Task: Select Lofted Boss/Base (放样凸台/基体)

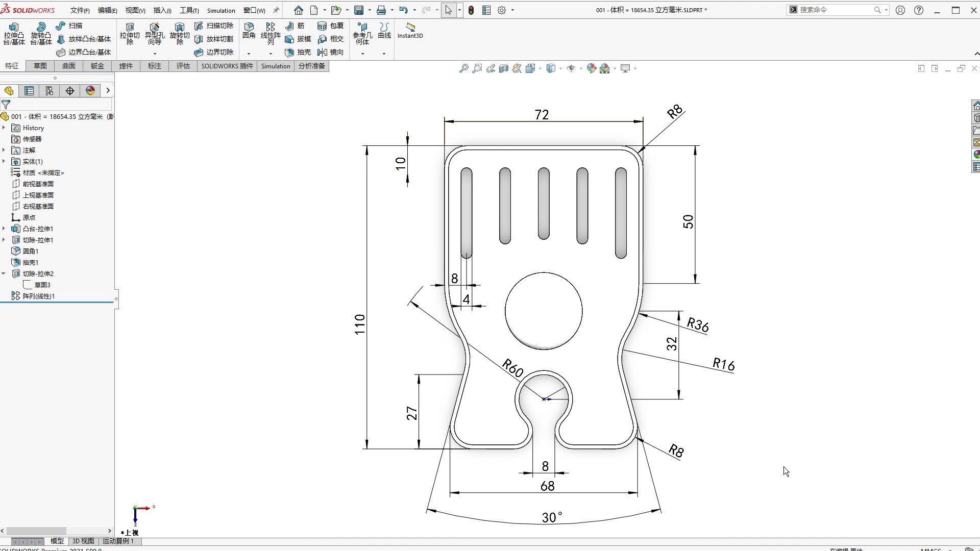Action: coord(84,39)
